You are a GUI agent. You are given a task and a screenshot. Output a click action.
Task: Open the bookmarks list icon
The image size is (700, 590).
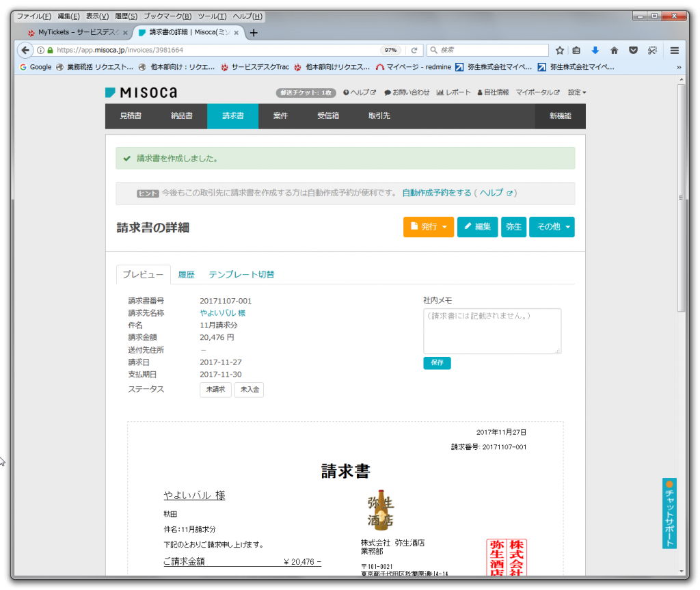click(x=576, y=50)
